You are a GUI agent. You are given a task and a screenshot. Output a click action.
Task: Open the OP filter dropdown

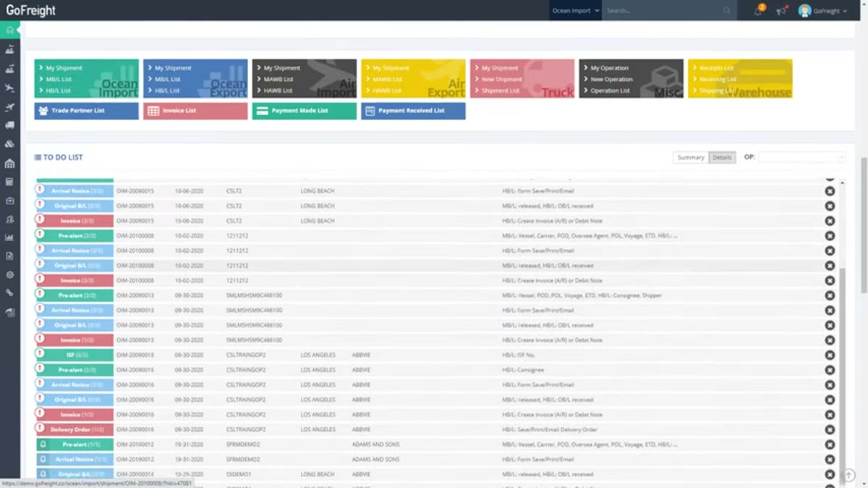(x=801, y=157)
